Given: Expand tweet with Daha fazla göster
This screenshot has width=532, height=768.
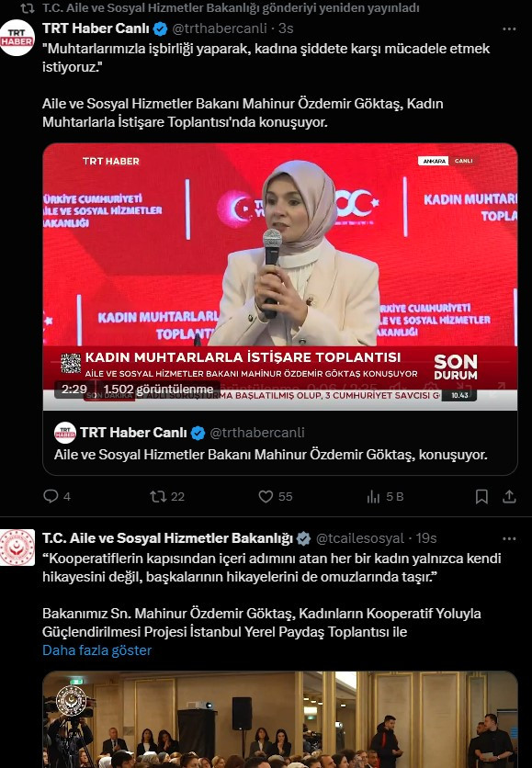Looking at the screenshot, I should (97, 650).
